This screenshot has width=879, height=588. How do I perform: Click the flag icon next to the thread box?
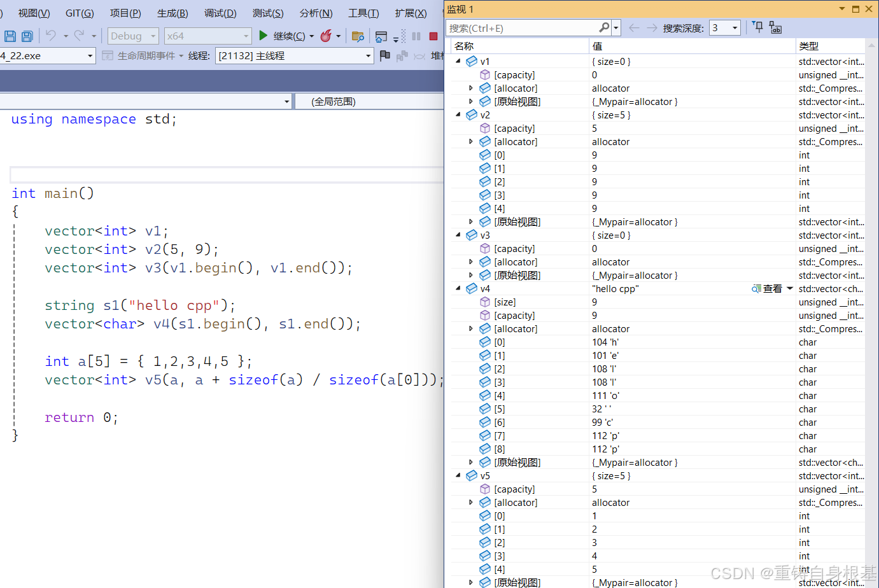(384, 56)
